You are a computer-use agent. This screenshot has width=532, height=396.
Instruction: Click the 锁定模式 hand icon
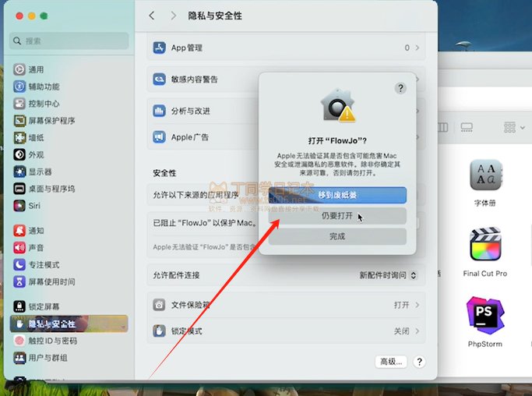[159, 331]
